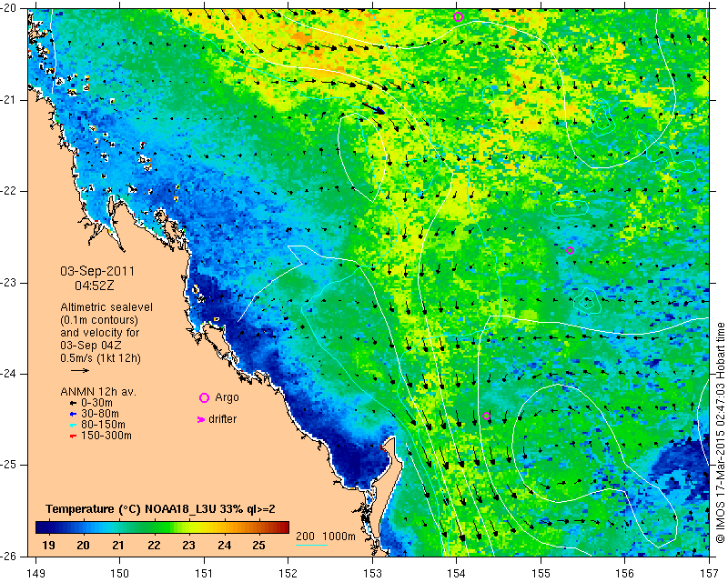Click the 'and velocity for' caption line

point(99,333)
